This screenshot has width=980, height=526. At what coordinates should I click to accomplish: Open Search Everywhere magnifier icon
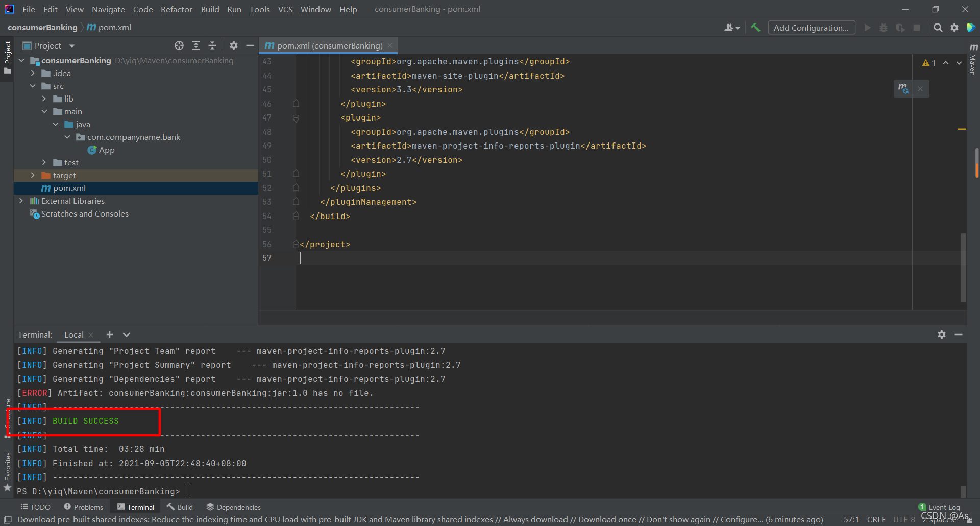[938, 28]
